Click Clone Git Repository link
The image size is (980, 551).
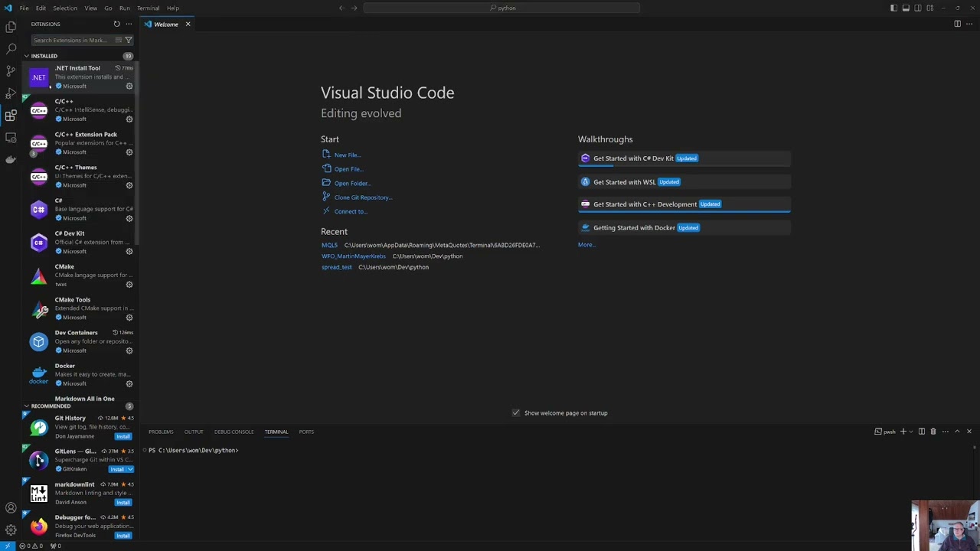coord(363,197)
